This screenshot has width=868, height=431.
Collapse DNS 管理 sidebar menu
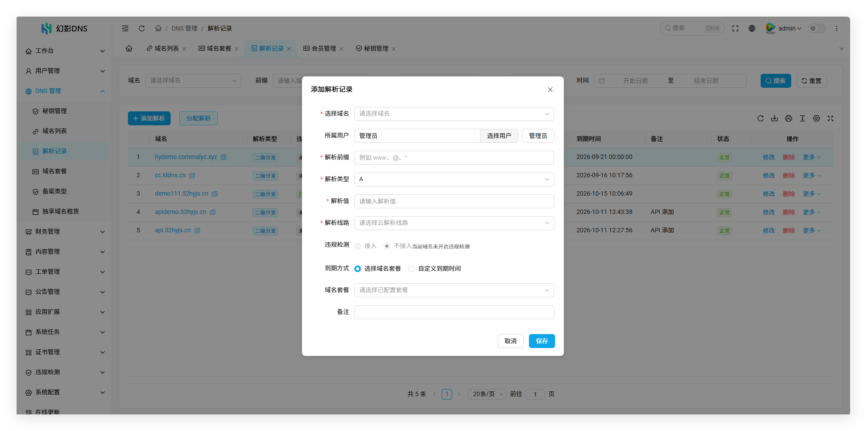click(x=65, y=91)
